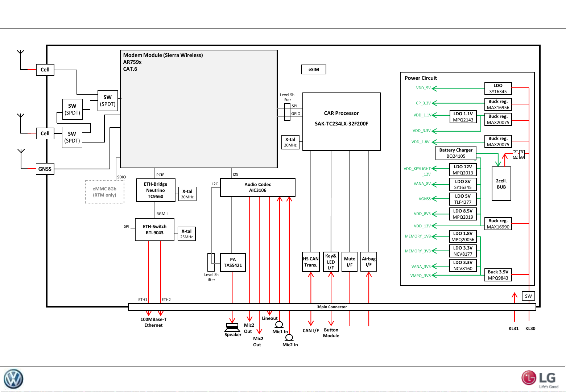Click the VANA_8V rail label

(422, 184)
